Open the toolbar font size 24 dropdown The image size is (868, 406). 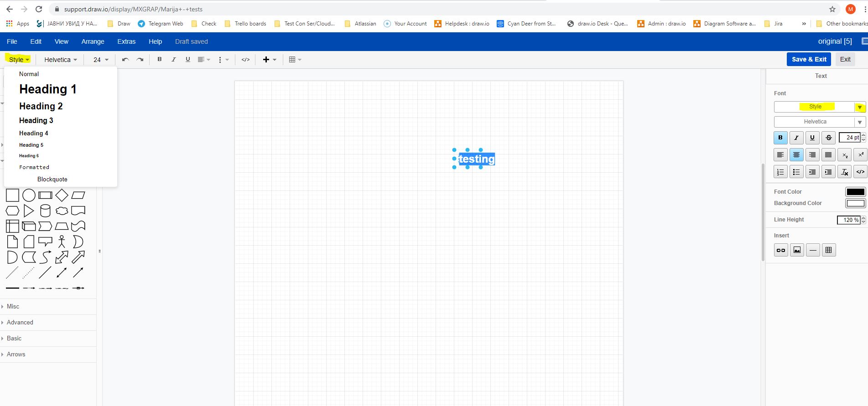click(x=101, y=60)
